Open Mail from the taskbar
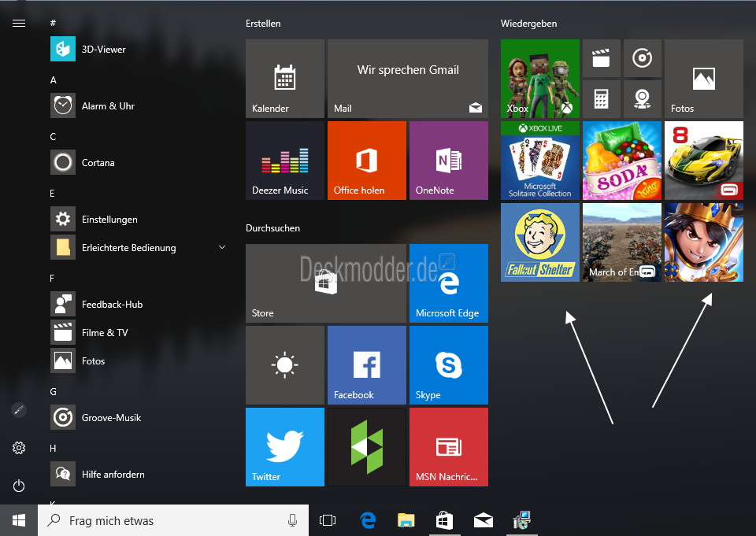The height and width of the screenshot is (536, 756). [483, 520]
